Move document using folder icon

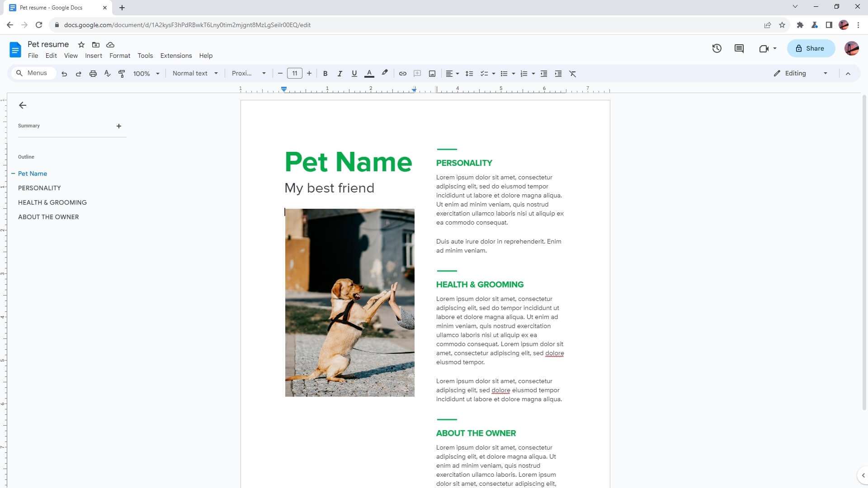[96, 45]
